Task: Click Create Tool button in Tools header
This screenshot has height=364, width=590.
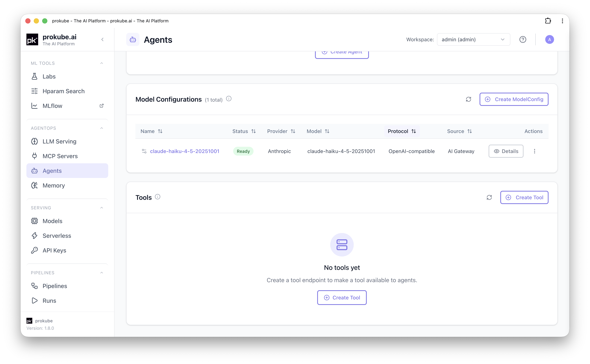Action: (524, 197)
